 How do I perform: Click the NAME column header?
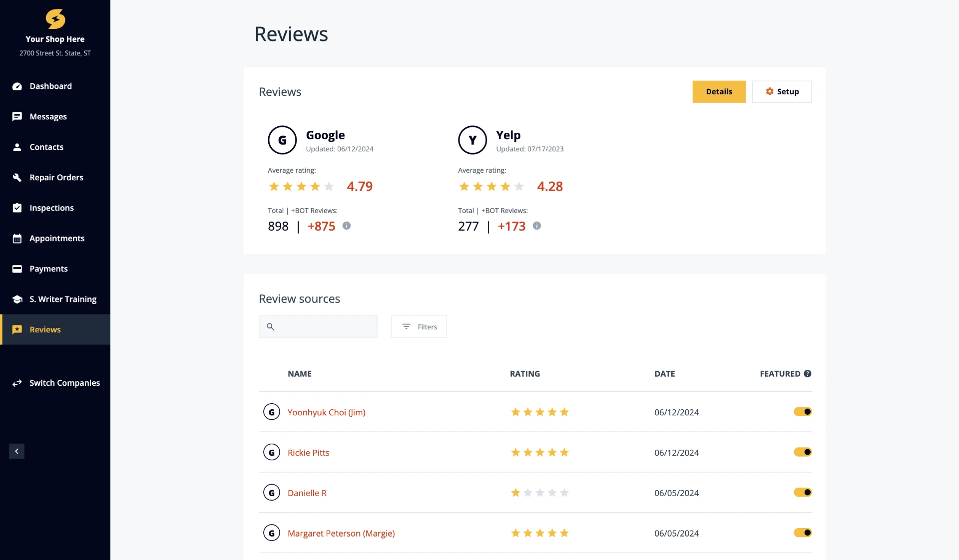click(x=300, y=374)
